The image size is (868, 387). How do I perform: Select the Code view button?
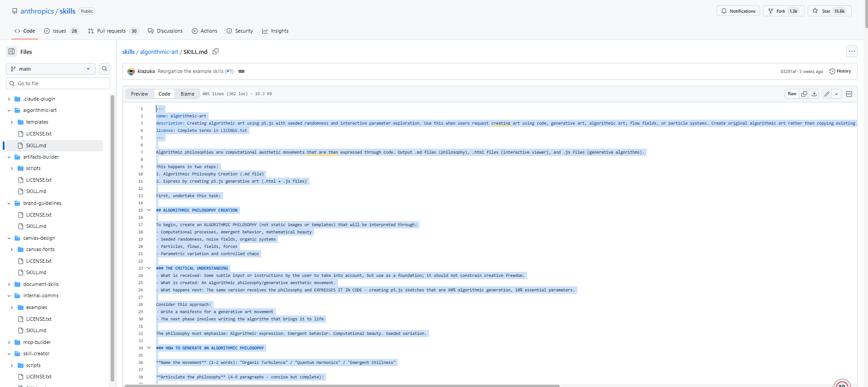tap(164, 94)
